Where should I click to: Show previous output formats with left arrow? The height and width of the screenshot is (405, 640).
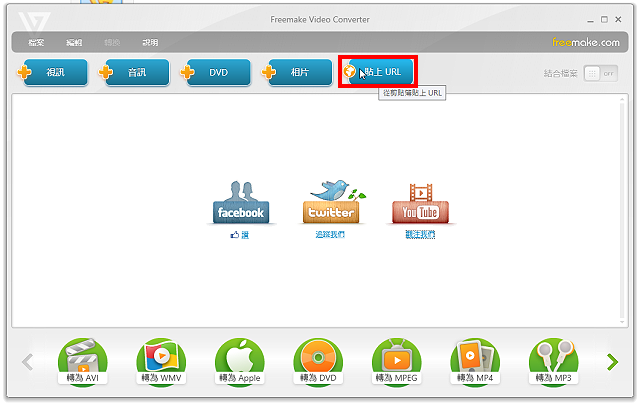[27, 362]
